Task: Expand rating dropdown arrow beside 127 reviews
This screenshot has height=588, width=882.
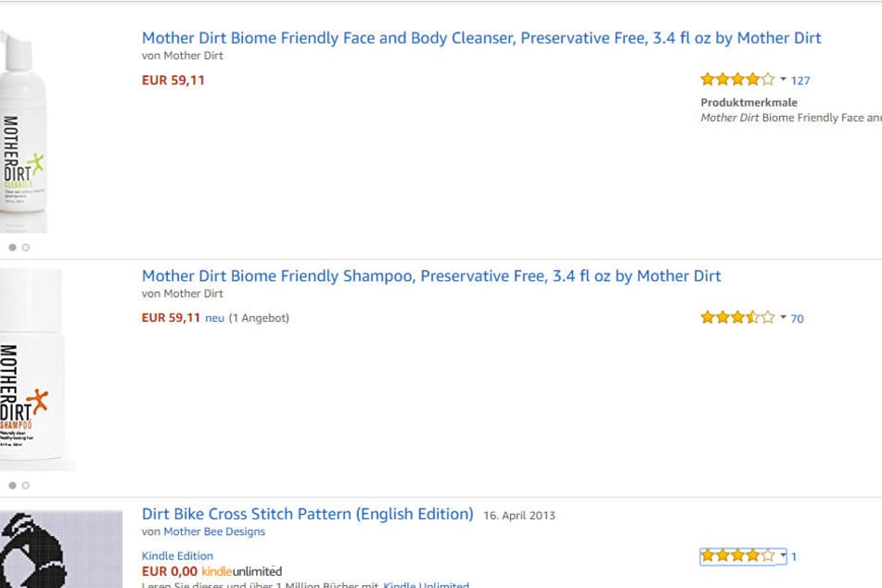Action: [x=783, y=80]
